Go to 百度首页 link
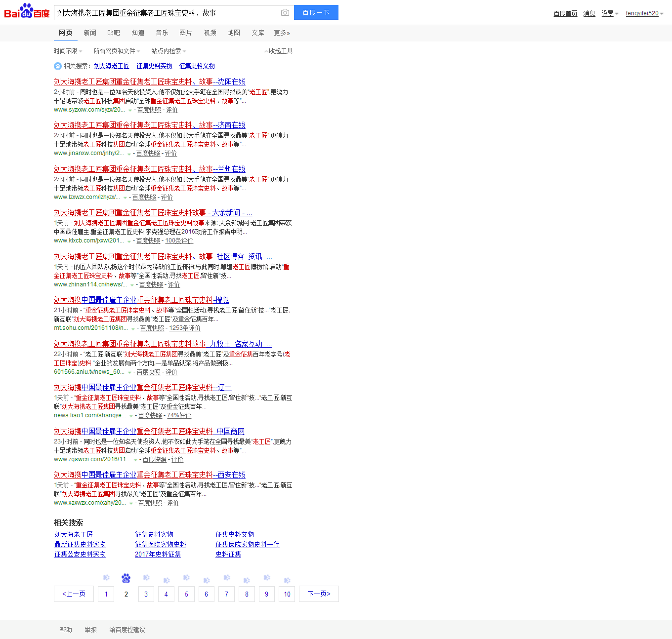Screen dimensions: 672x639 565,13
